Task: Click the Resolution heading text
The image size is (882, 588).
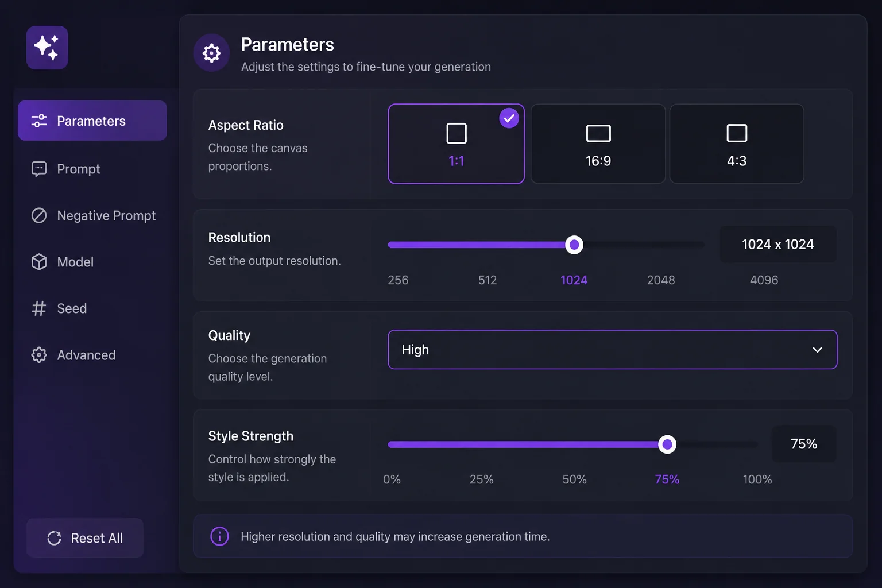Action: tap(239, 237)
